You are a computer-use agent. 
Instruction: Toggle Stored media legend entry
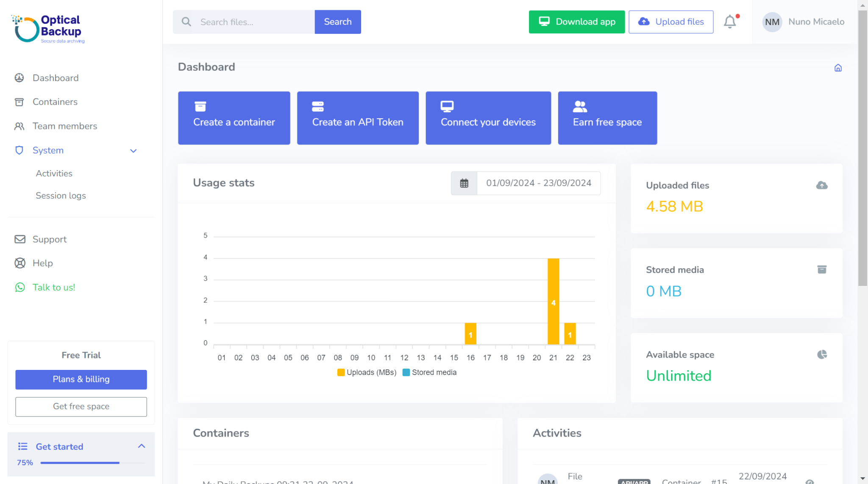click(429, 372)
